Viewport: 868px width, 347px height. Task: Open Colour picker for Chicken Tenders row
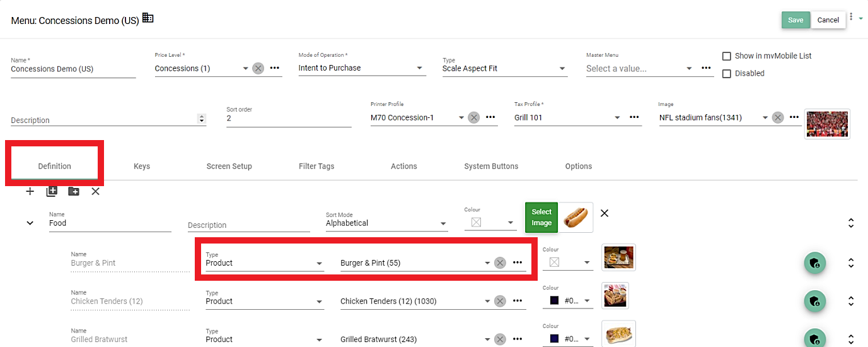click(587, 302)
